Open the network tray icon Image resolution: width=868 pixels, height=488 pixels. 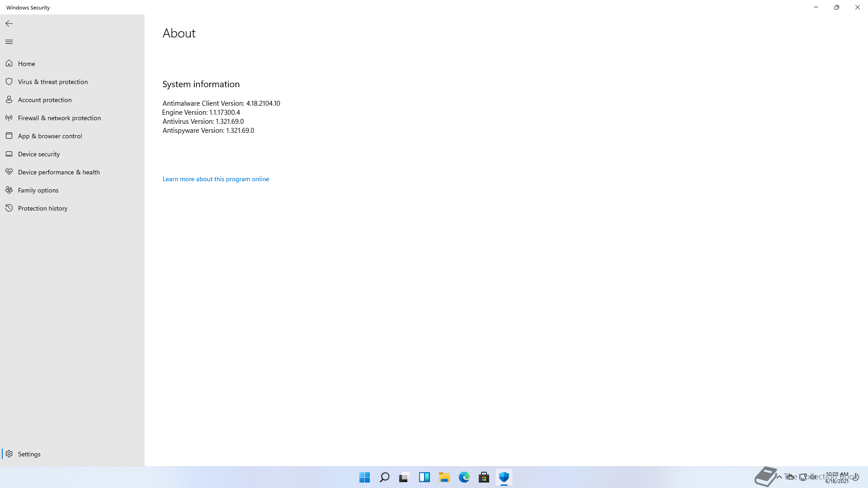pos(803,477)
